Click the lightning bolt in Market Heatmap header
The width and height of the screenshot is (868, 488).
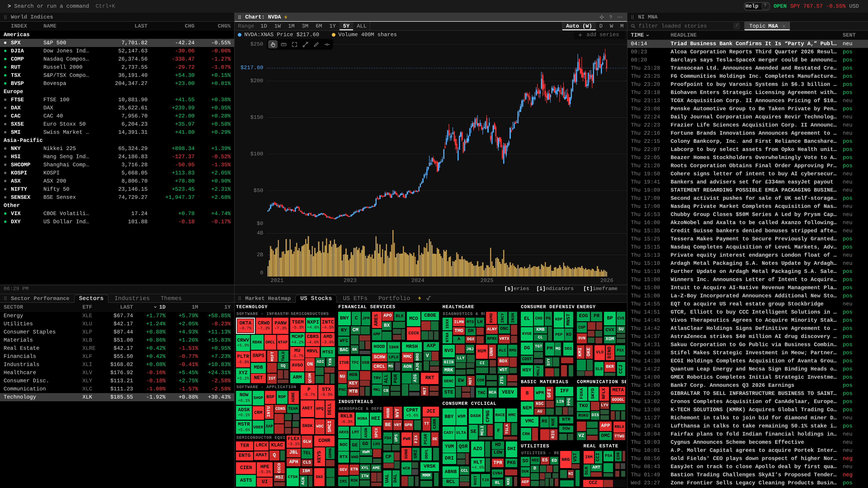(420, 298)
